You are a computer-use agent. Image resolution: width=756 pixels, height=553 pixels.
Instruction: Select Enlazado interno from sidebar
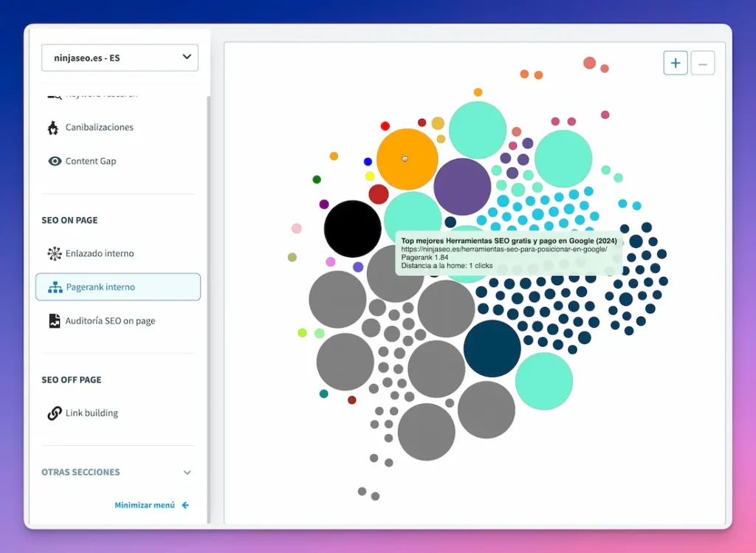(x=100, y=253)
